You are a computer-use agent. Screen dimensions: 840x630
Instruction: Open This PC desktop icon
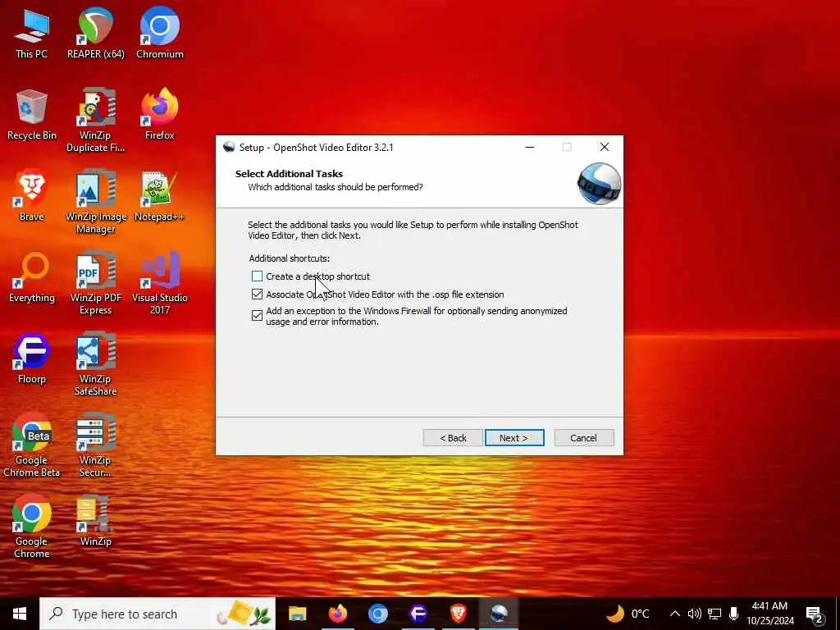32,34
